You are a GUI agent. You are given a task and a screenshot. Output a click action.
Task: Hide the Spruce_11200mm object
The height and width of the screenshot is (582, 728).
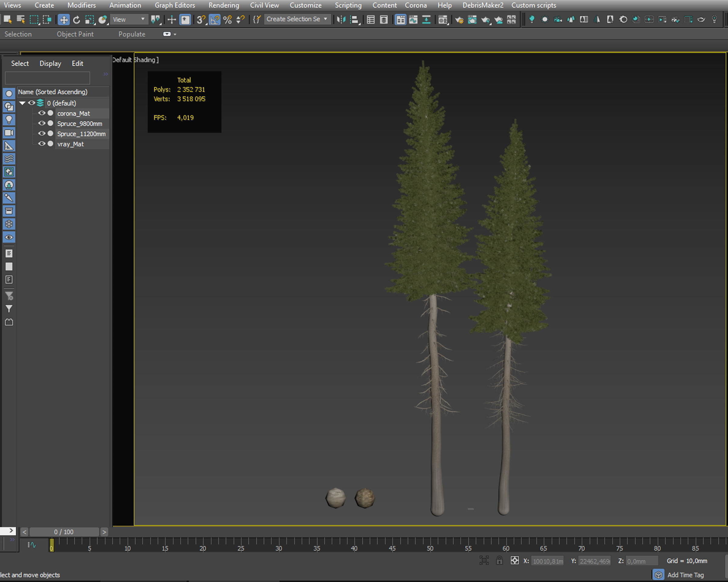tap(42, 133)
